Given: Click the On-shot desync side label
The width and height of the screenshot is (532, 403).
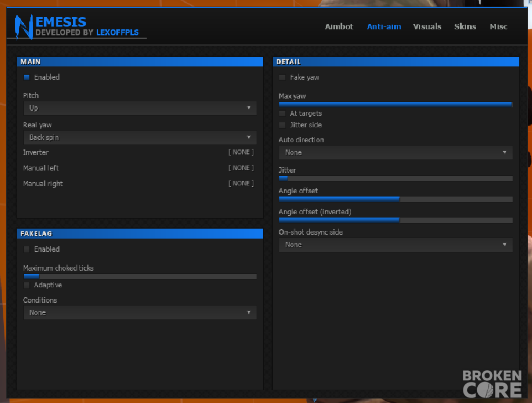Looking at the screenshot, I should click(x=311, y=232).
